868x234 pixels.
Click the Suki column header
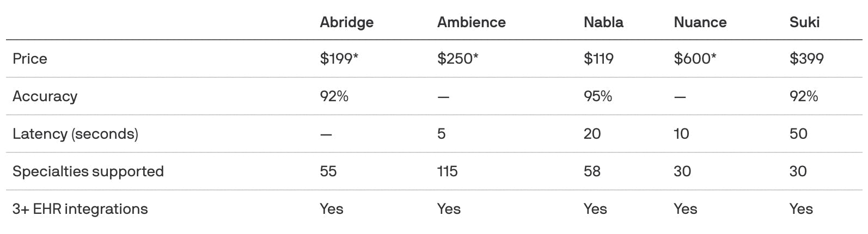804,22
